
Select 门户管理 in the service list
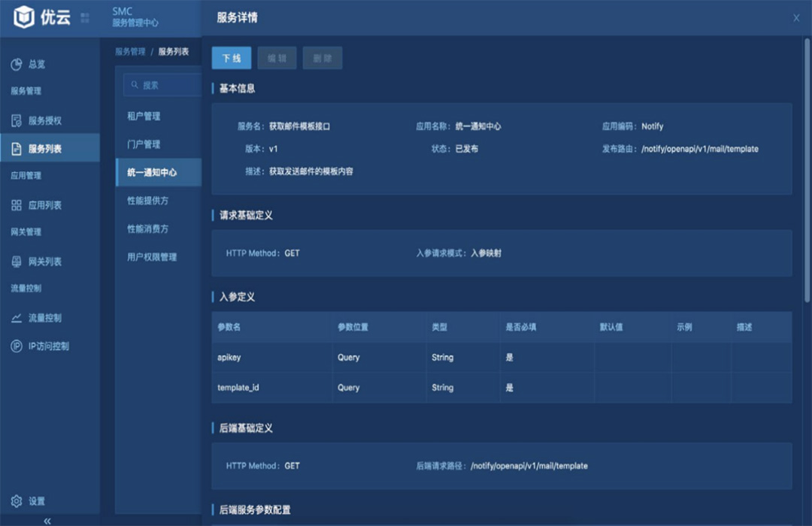pos(144,144)
